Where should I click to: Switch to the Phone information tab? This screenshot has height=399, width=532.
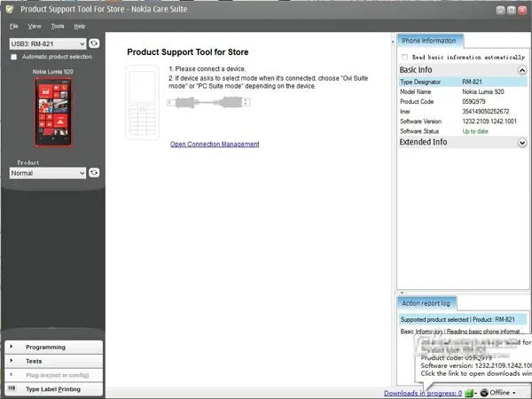tap(429, 41)
